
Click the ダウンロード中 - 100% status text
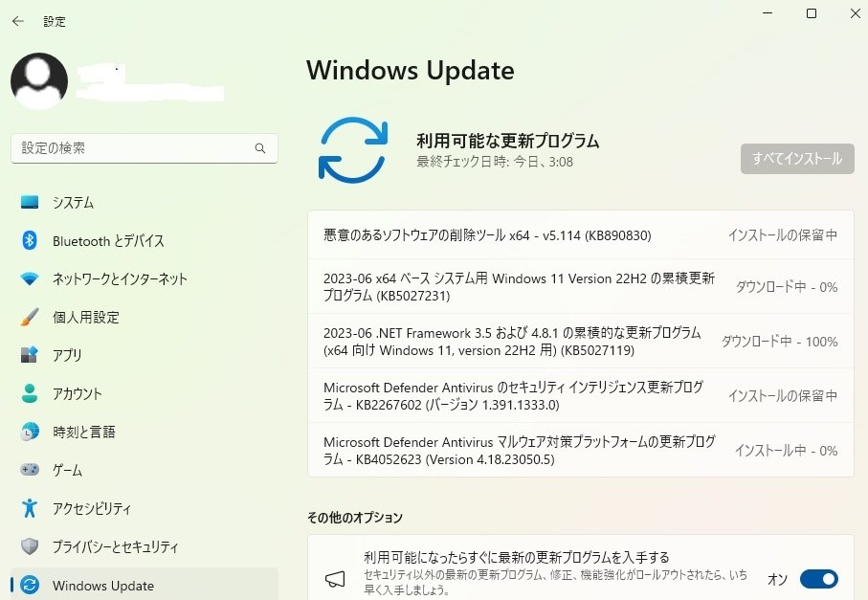(779, 342)
